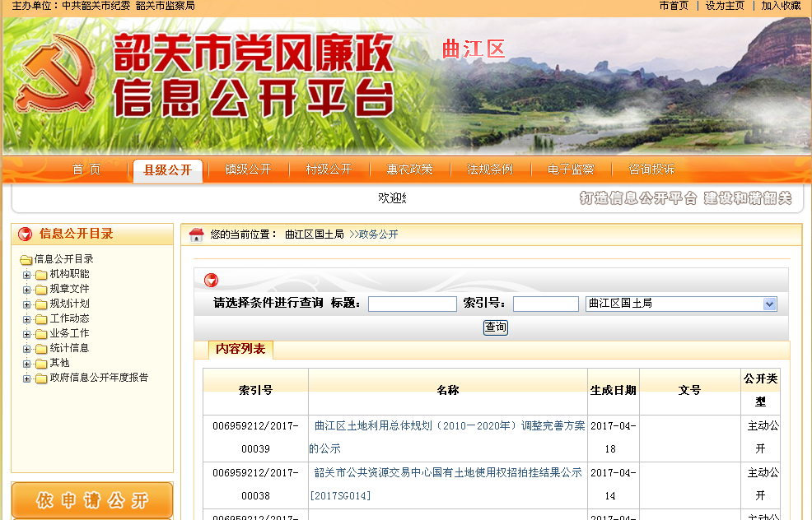Open the 咨询投诉 navigation item
Viewport: 812px width, 520px height.
click(x=651, y=169)
